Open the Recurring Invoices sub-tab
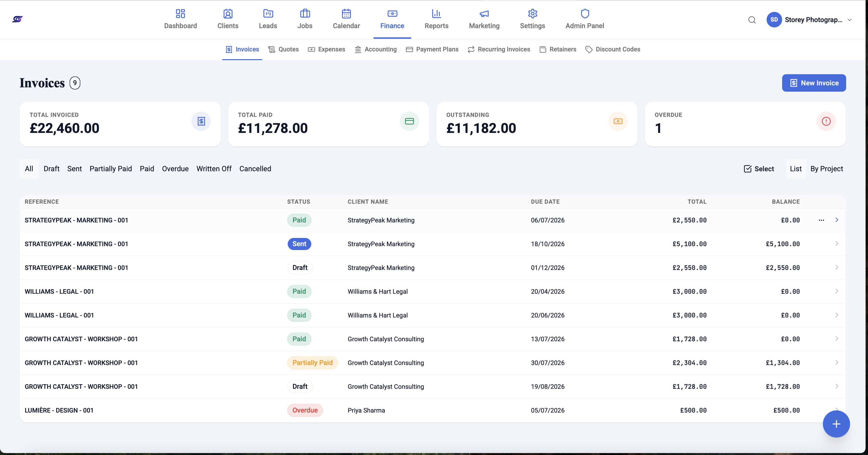868x455 pixels. [x=499, y=49]
